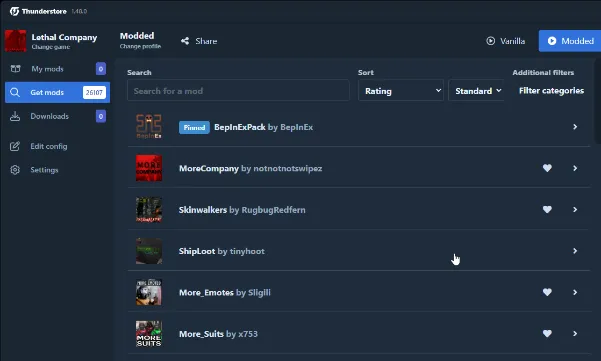This screenshot has width=601, height=361.
Task: Click the Downloads count badge
Action: pos(101,116)
